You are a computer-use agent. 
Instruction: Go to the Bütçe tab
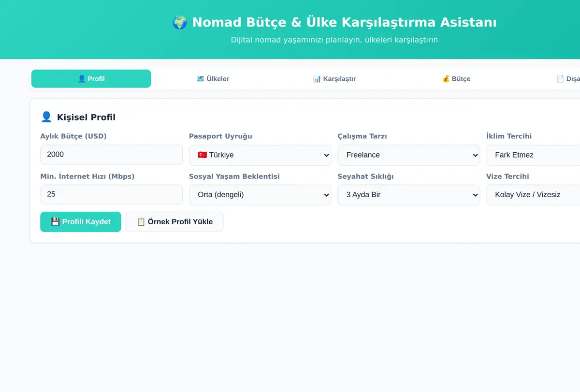tap(456, 79)
